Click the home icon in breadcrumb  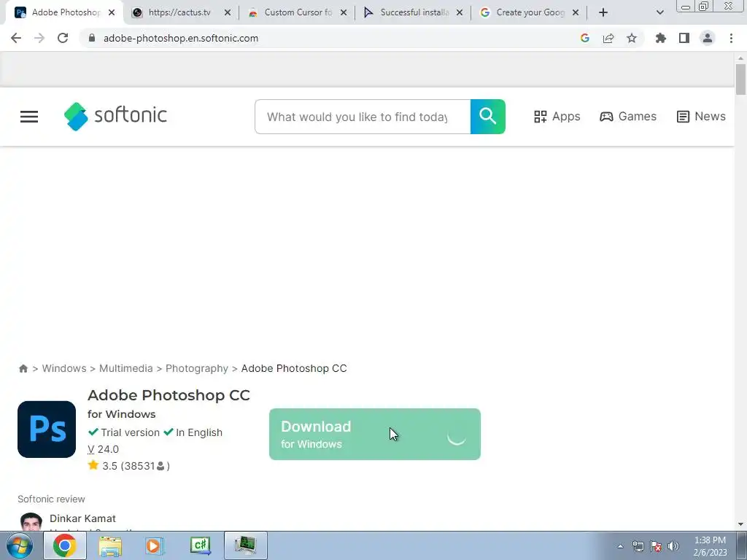(23, 368)
